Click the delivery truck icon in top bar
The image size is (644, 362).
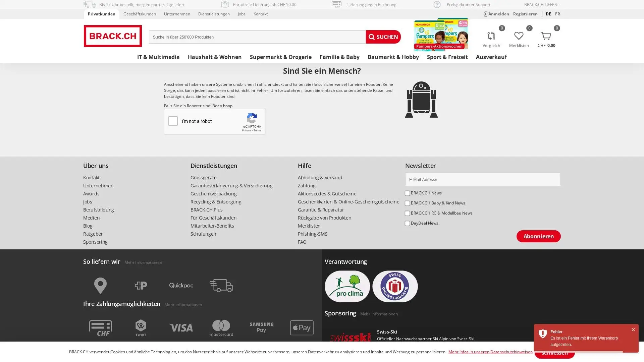[90, 4]
